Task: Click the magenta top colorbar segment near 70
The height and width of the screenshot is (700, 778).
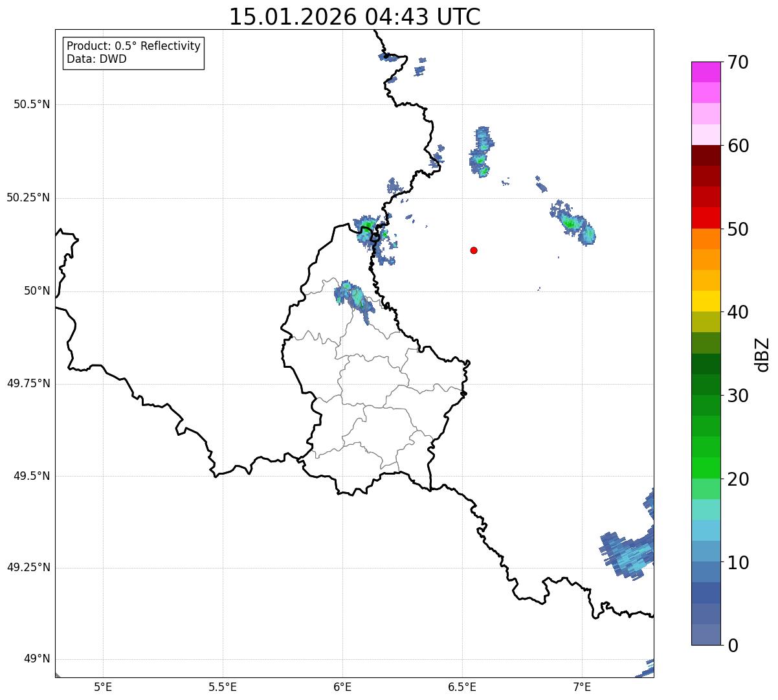Action: (706, 72)
